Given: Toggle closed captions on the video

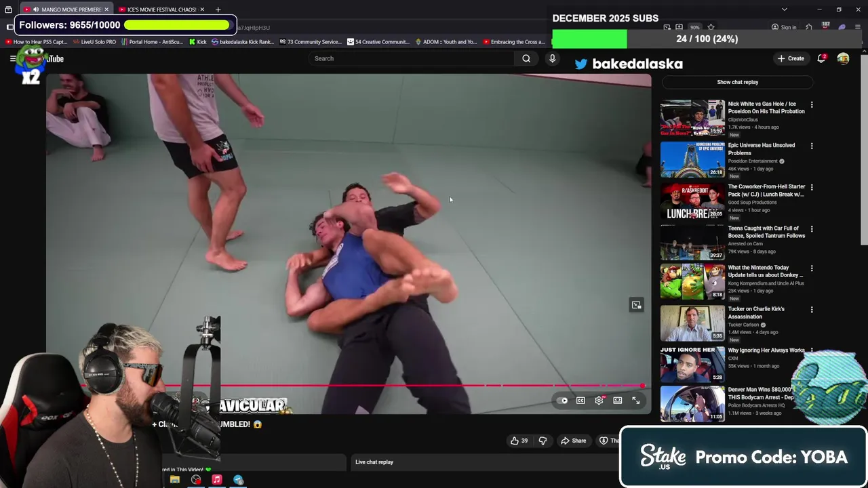Looking at the screenshot, I should (x=580, y=401).
